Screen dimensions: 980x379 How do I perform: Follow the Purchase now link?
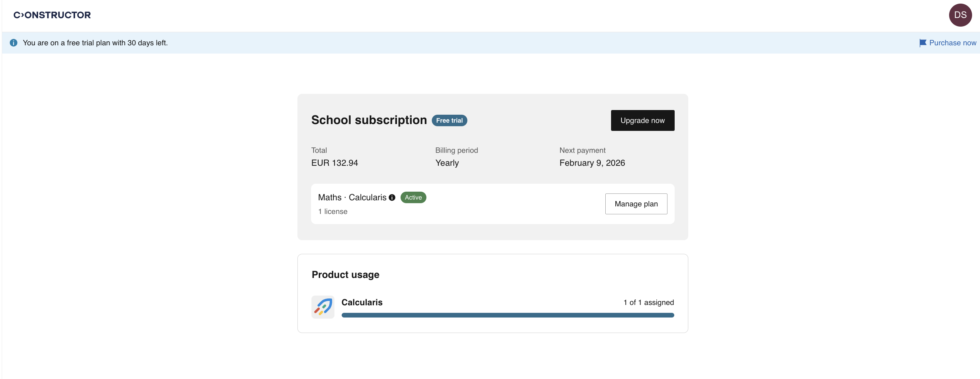pos(952,43)
